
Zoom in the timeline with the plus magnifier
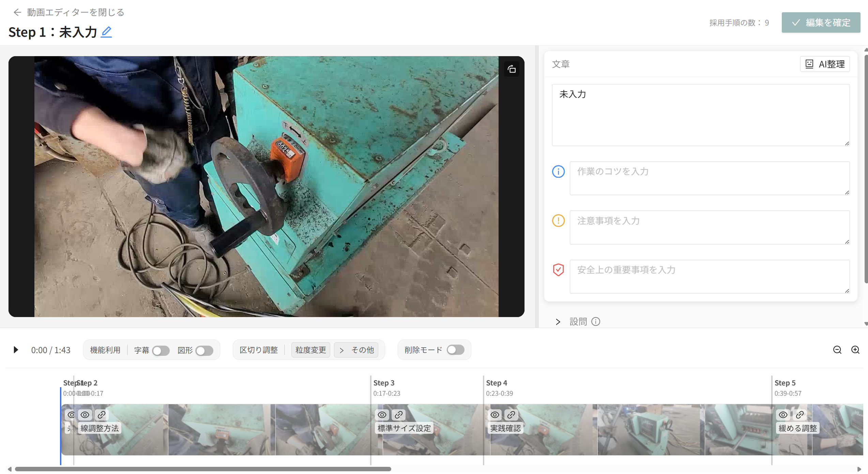click(x=855, y=350)
